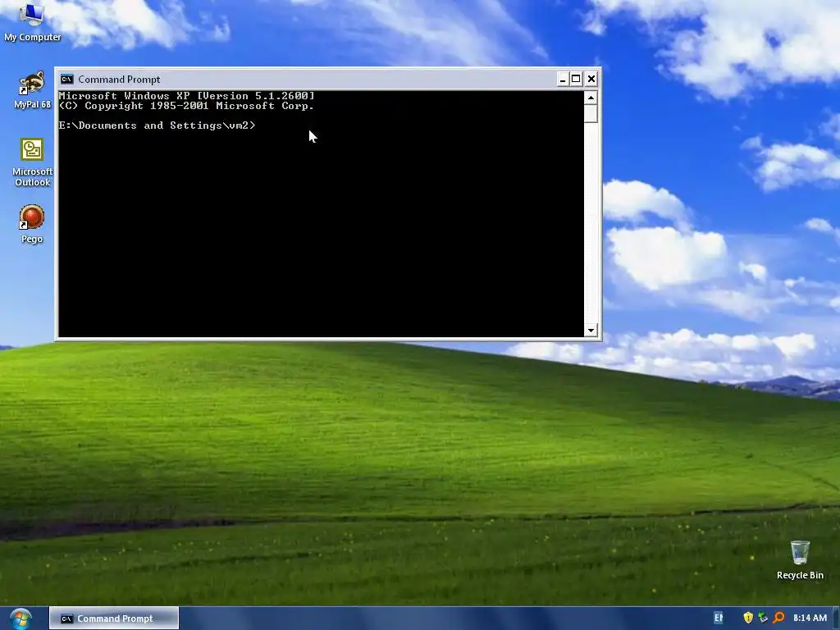Select the Microsoft Outlook desktop icon
The image size is (840, 630).
(x=32, y=162)
